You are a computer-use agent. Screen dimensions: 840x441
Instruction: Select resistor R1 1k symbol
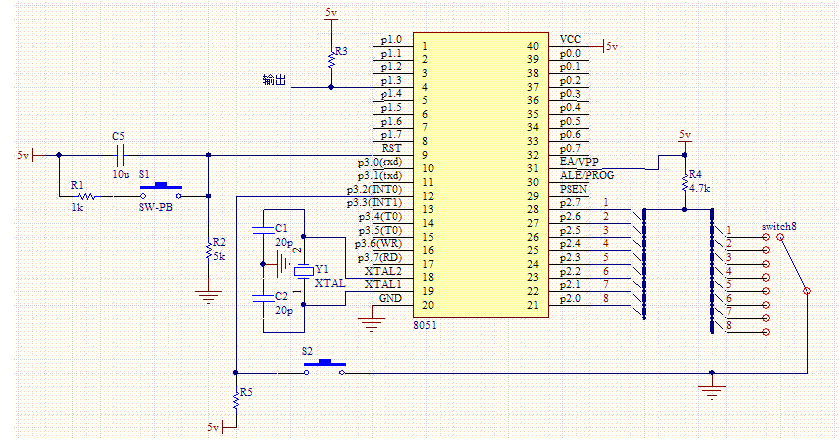tap(87, 196)
